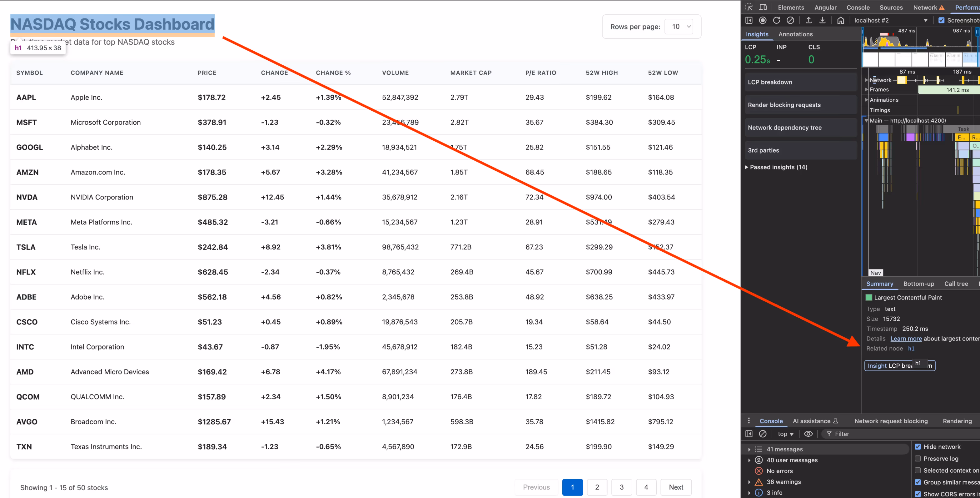Image resolution: width=980 pixels, height=498 pixels.
Task: Open the top context dropdown
Action: (785, 434)
